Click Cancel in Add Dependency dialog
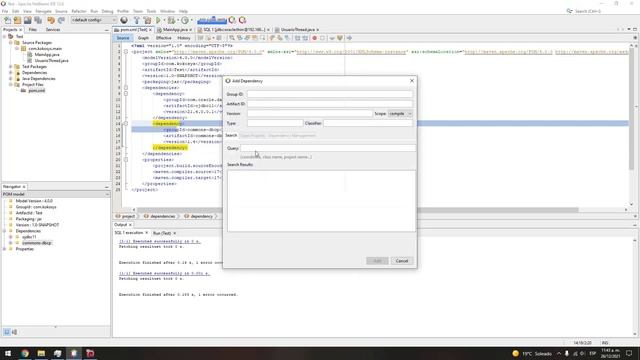640x360 pixels. (402, 261)
